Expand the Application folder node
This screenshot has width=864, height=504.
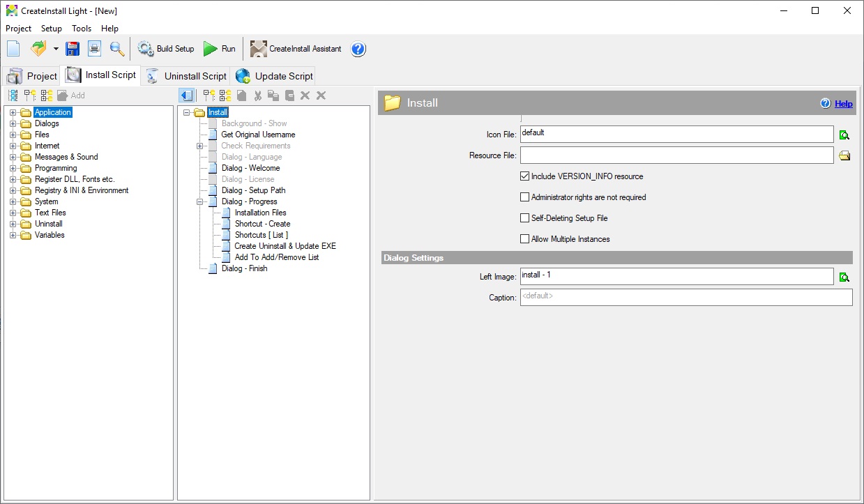point(13,112)
